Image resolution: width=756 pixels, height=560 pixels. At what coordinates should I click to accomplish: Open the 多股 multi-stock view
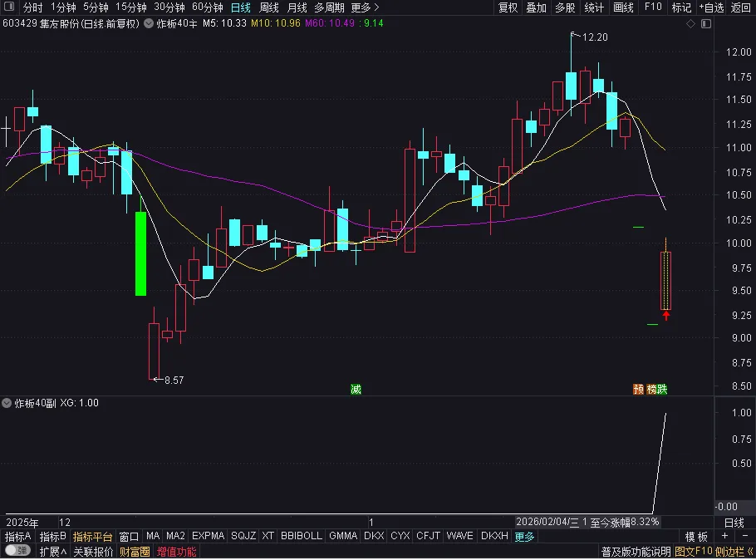[565, 7]
